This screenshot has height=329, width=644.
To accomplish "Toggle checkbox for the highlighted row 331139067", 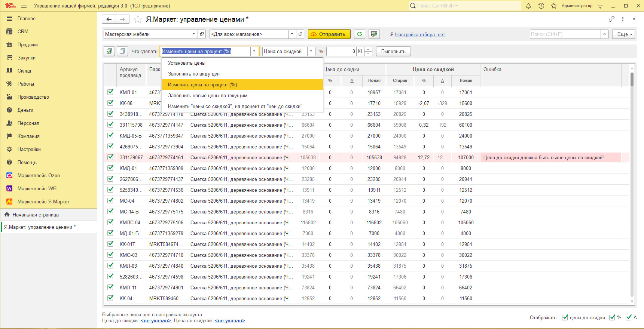I will [x=110, y=157].
